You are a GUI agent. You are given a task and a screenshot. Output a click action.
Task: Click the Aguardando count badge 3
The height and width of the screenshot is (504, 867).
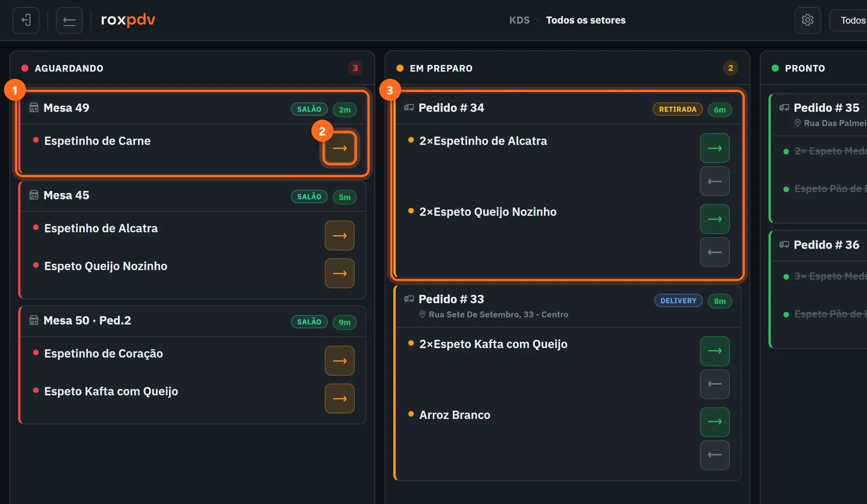tap(355, 68)
